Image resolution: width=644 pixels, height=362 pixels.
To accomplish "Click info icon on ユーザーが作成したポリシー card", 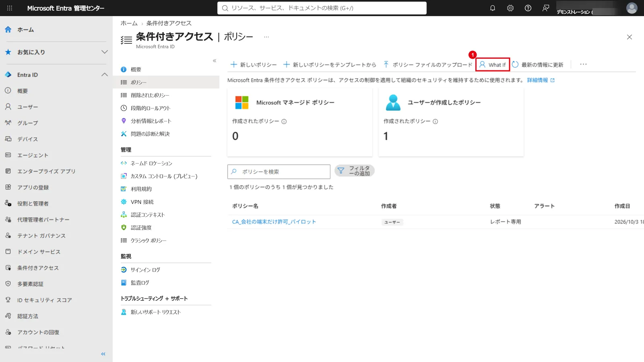I will 436,121.
